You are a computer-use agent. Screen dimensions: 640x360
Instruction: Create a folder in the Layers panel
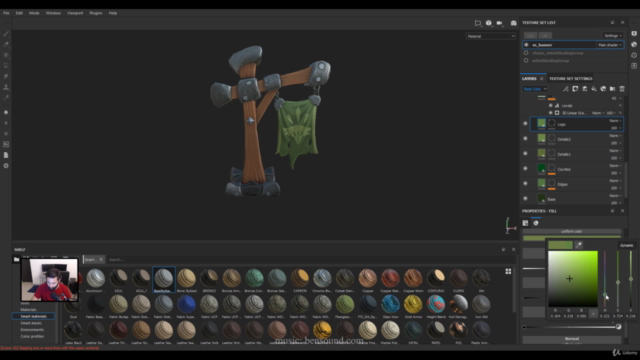point(613,89)
